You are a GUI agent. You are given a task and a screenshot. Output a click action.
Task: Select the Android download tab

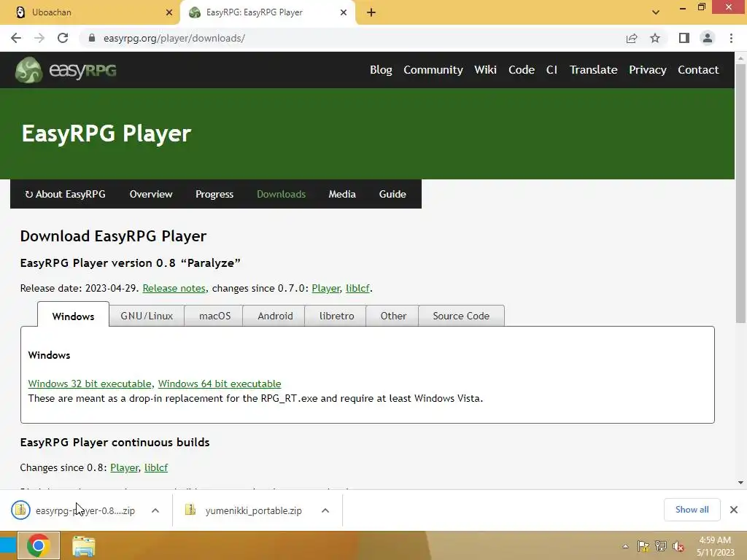tap(275, 316)
